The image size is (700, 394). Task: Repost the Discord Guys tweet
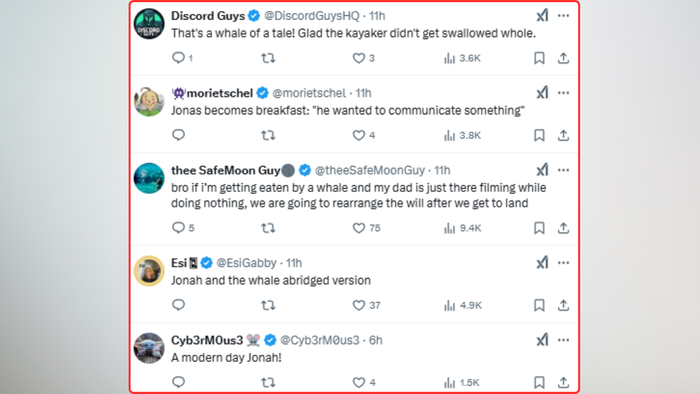tap(268, 58)
